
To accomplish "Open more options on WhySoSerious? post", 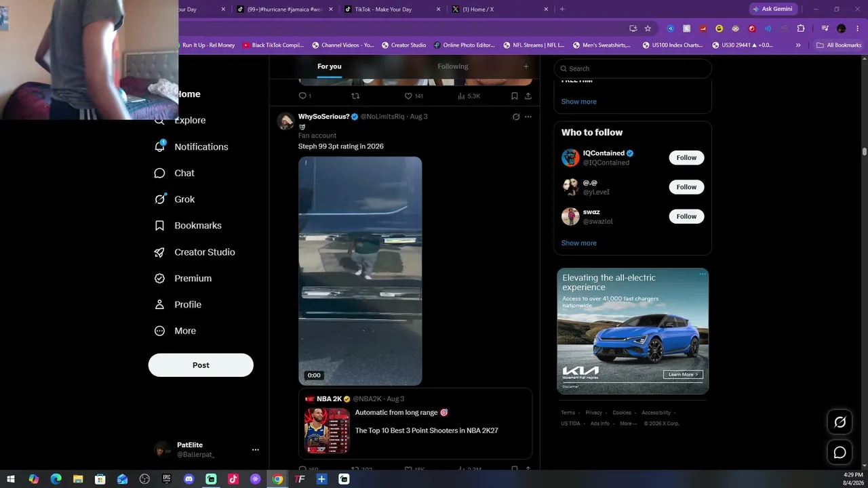I will pyautogui.click(x=528, y=117).
